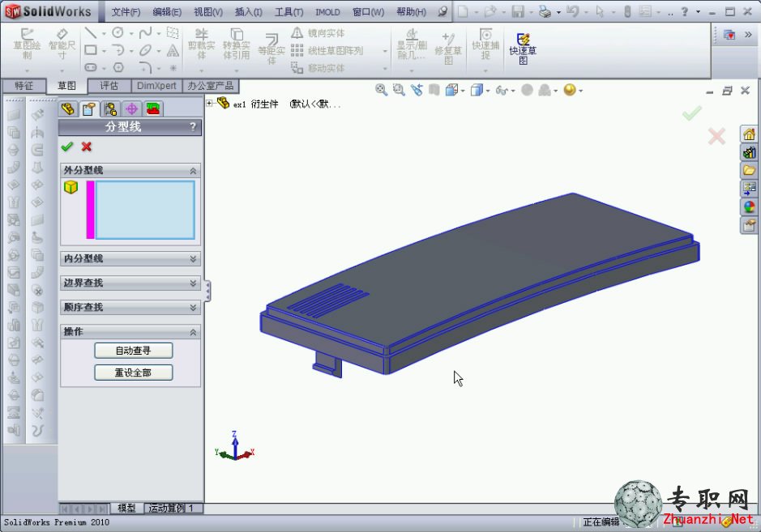The image size is (761, 532).
Task: Collapse the 操作 section
Action: [x=193, y=332]
